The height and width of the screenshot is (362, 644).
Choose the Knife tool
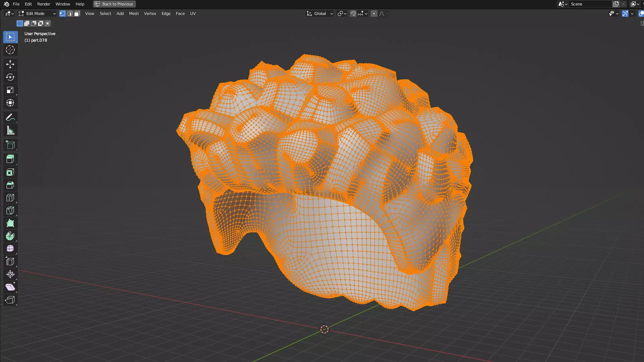tap(10, 210)
